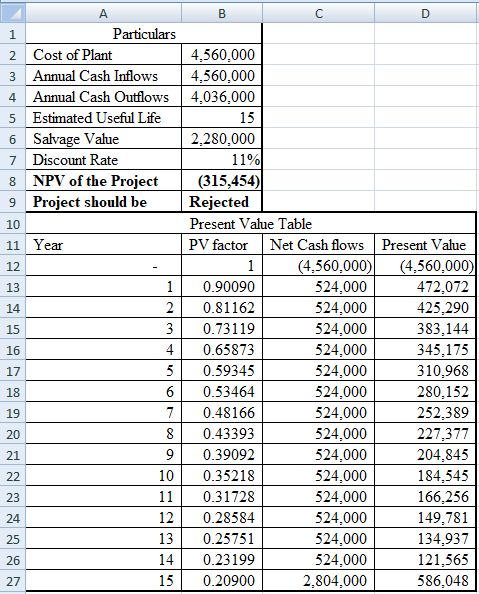
Task: Select the present value 166,256
Action: [x=425, y=497]
